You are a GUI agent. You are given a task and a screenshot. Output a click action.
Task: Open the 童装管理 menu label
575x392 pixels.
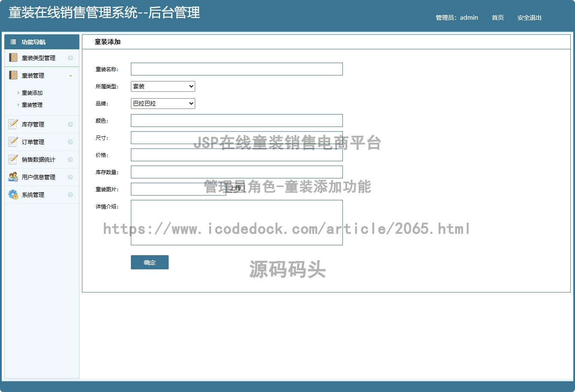[33, 75]
